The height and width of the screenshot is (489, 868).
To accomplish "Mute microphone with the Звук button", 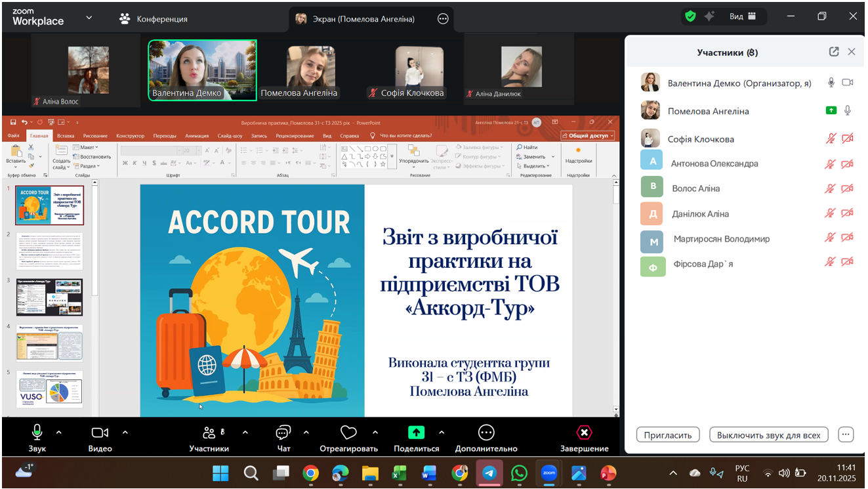I will click(37, 433).
